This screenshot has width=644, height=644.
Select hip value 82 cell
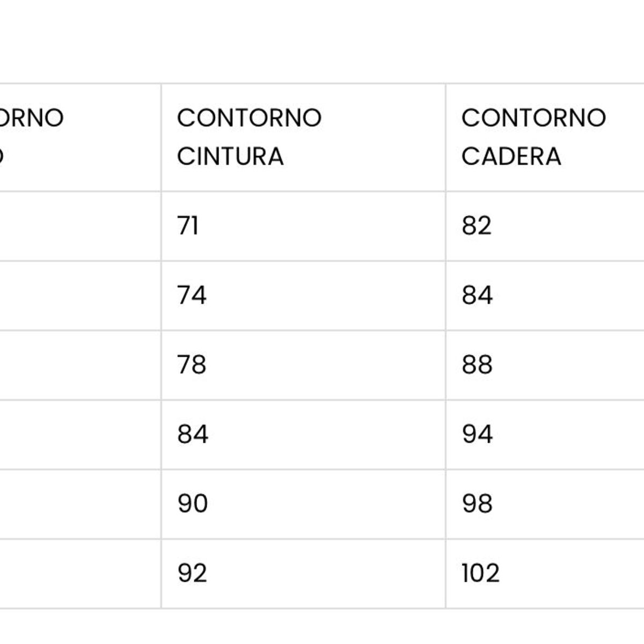477,226
